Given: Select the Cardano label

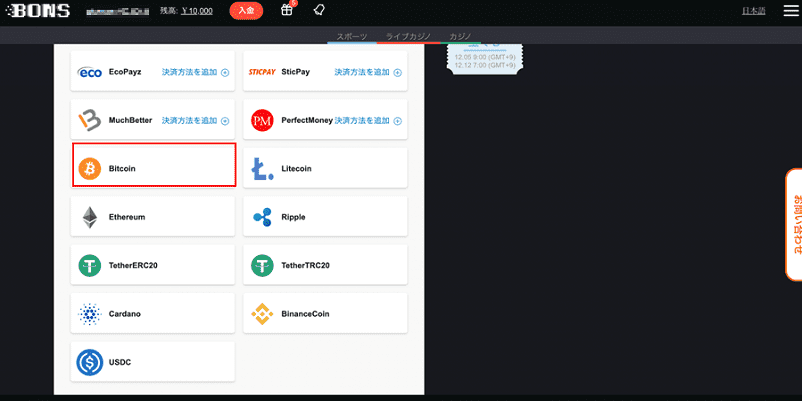Looking at the screenshot, I should pyautogui.click(x=125, y=314).
